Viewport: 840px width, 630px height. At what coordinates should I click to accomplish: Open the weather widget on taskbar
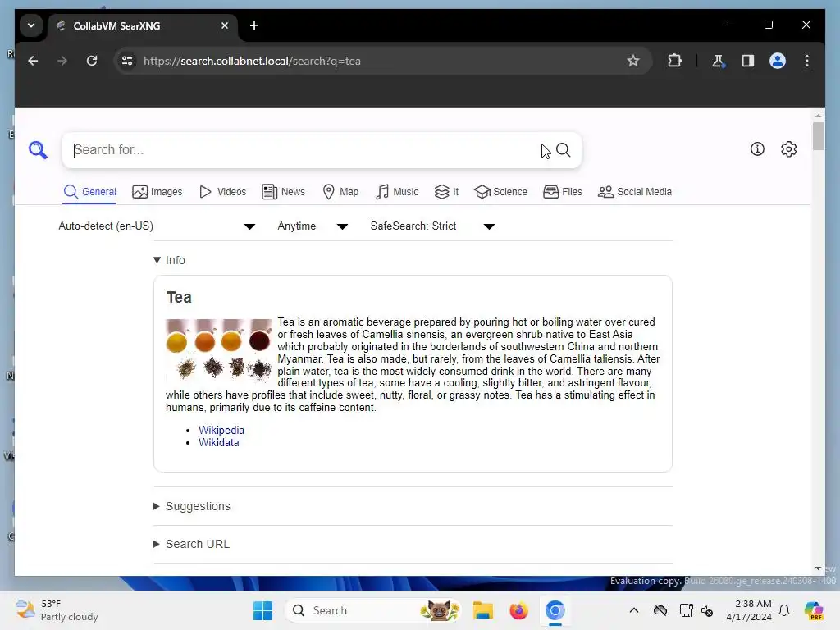click(x=57, y=610)
